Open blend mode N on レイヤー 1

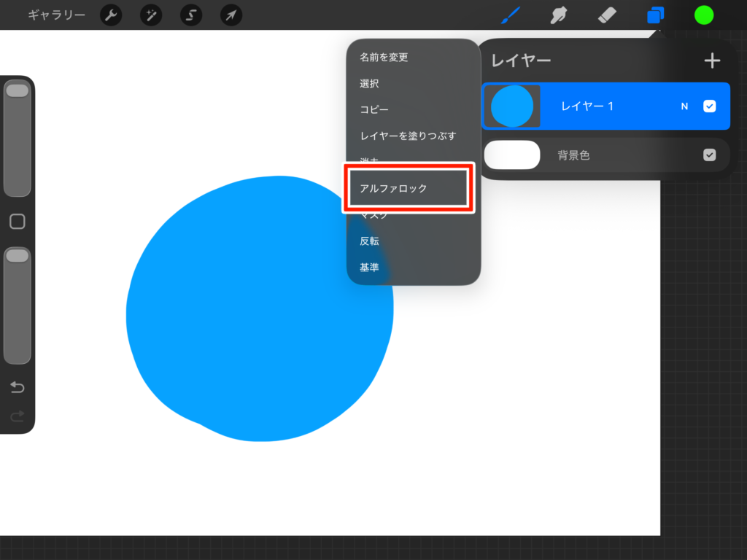(684, 106)
